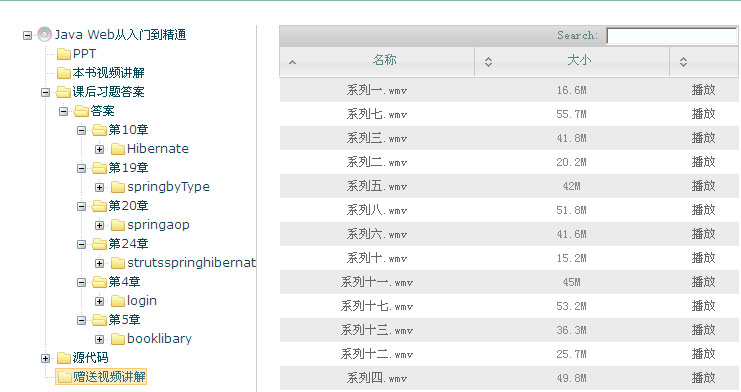741x392 pixels.
Task: Click the 第20章 folder icon
Action: pyautogui.click(x=99, y=206)
